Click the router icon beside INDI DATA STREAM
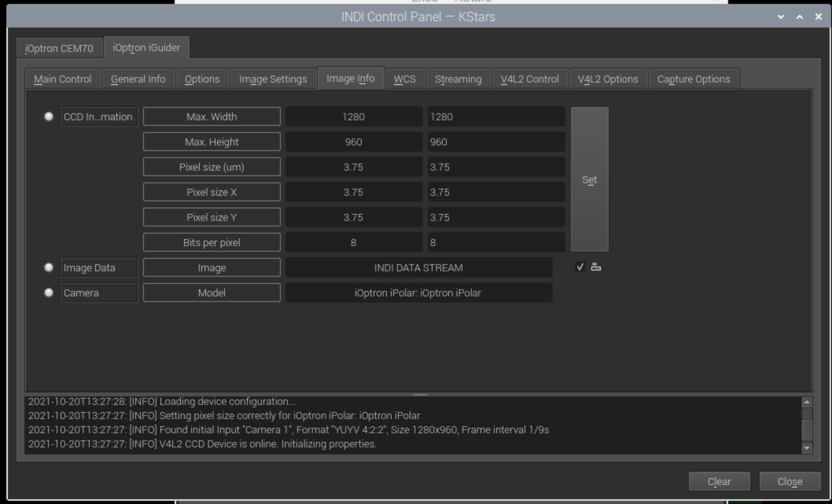Image resolution: width=832 pixels, height=504 pixels. [596, 267]
